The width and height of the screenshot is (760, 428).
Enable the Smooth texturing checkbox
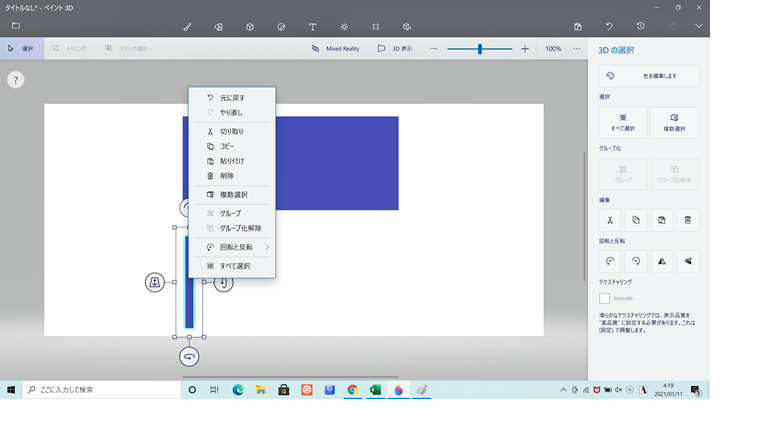pyautogui.click(x=604, y=299)
